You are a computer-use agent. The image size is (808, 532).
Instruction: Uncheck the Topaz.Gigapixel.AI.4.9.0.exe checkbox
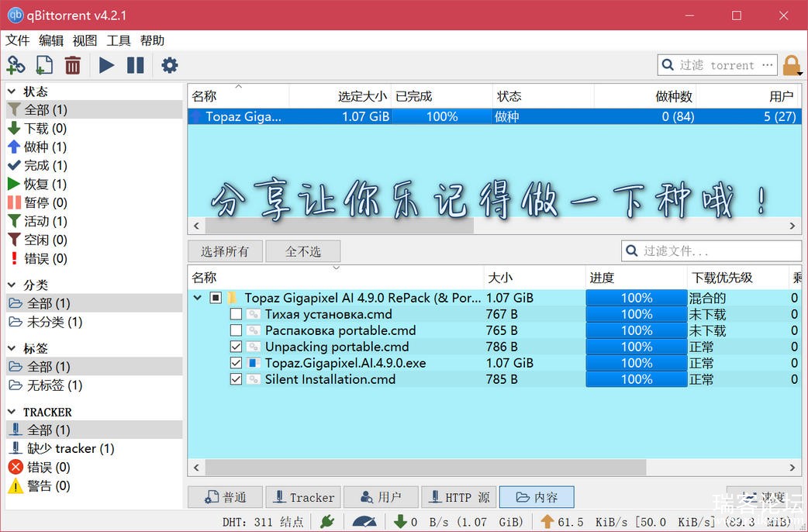point(236,363)
